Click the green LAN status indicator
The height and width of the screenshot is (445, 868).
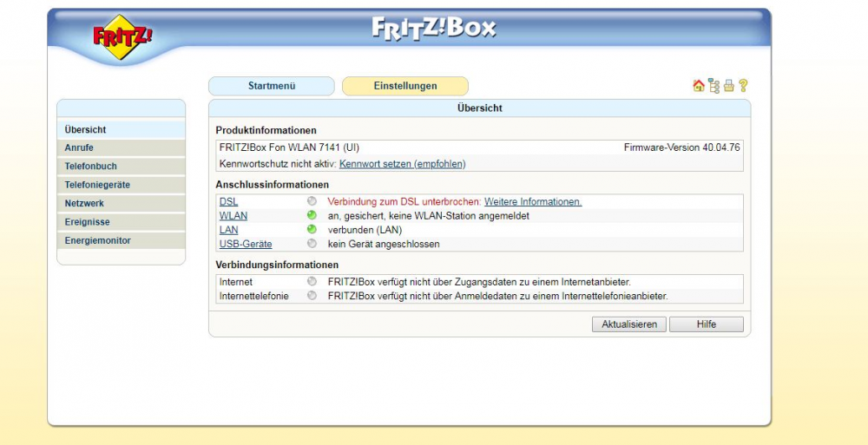pos(312,230)
